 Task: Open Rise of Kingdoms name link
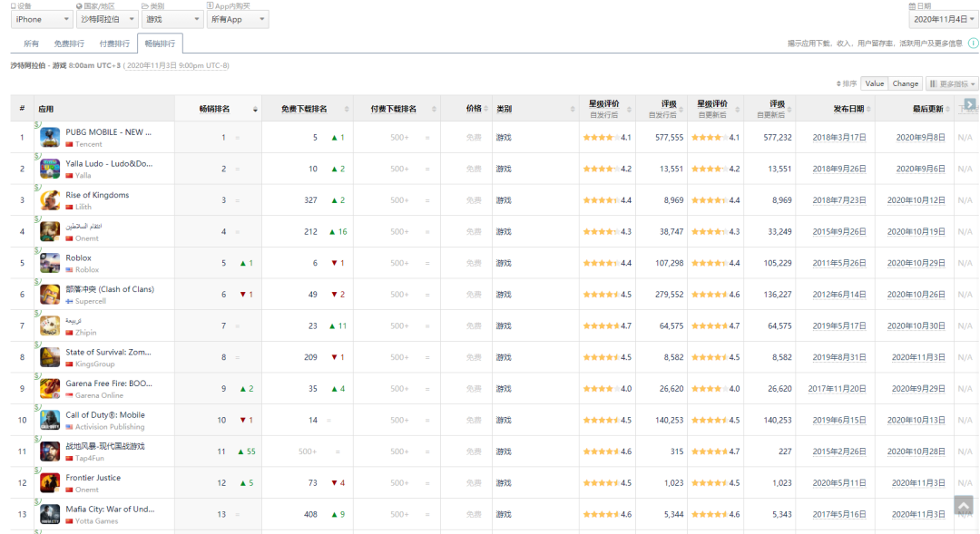(x=97, y=195)
